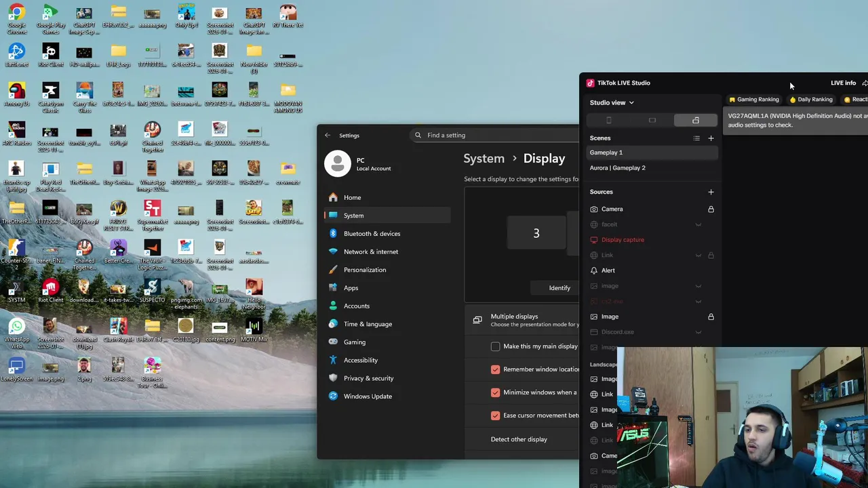The image size is (868, 488).
Task: Open Time & language settings
Action: (x=387, y=324)
